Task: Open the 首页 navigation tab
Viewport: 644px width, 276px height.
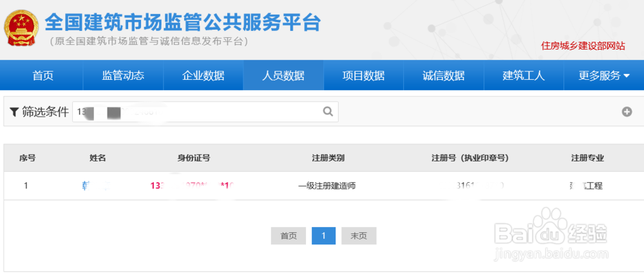Action: click(43, 75)
